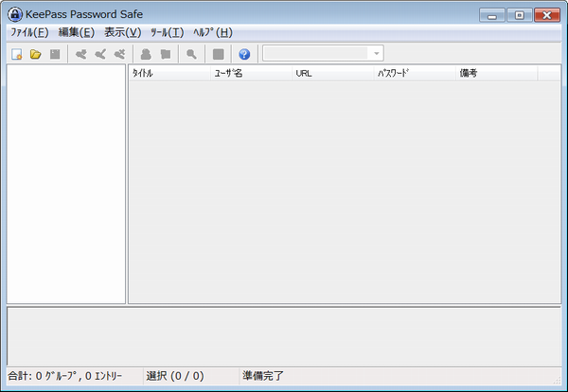This screenshot has height=392, width=568.
Task: Click the Find magnifier icon
Action: 191,54
